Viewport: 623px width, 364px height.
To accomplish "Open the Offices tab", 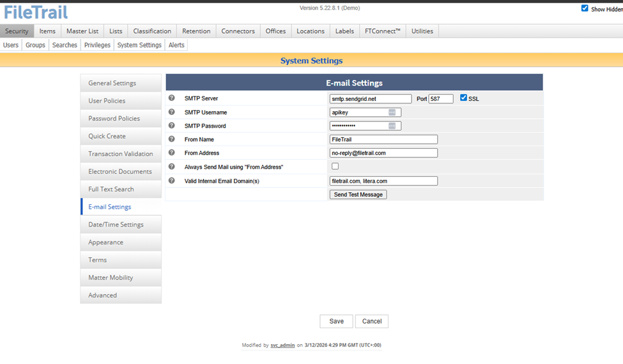I will click(276, 31).
